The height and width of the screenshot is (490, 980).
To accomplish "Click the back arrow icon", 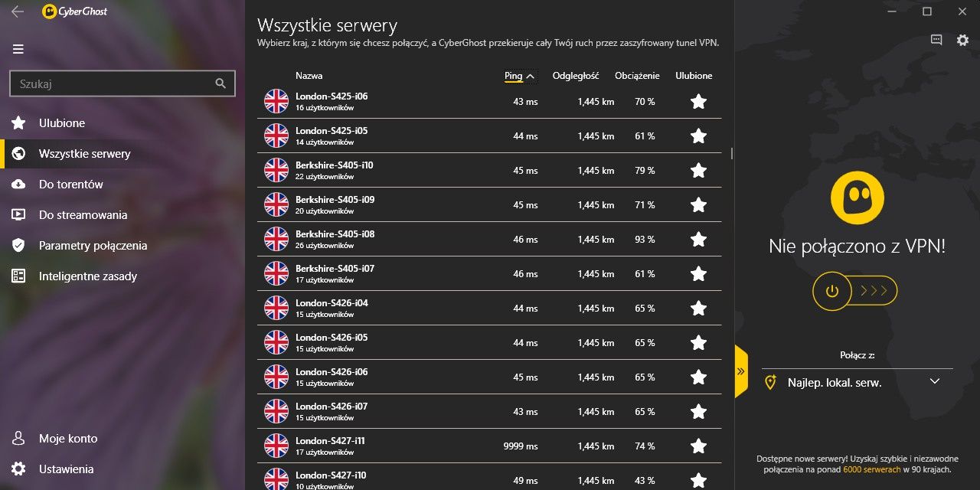I will tap(18, 11).
